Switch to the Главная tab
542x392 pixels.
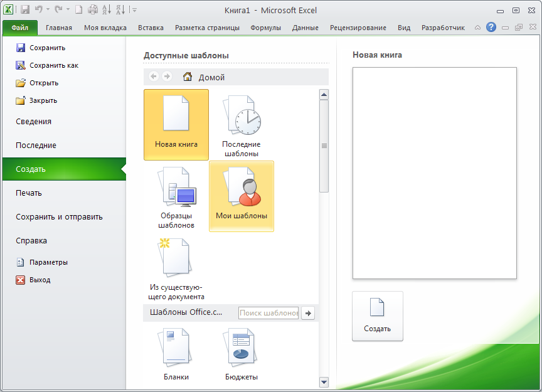(59, 28)
